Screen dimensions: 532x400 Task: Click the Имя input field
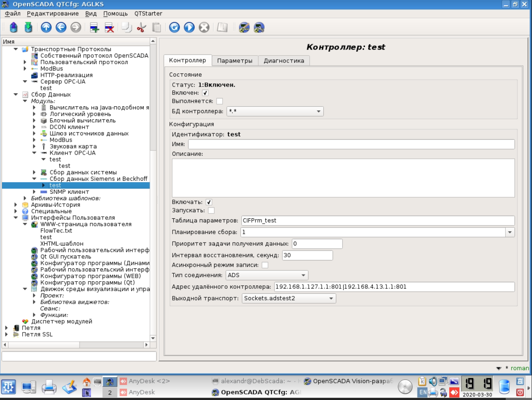click(351, 144)
